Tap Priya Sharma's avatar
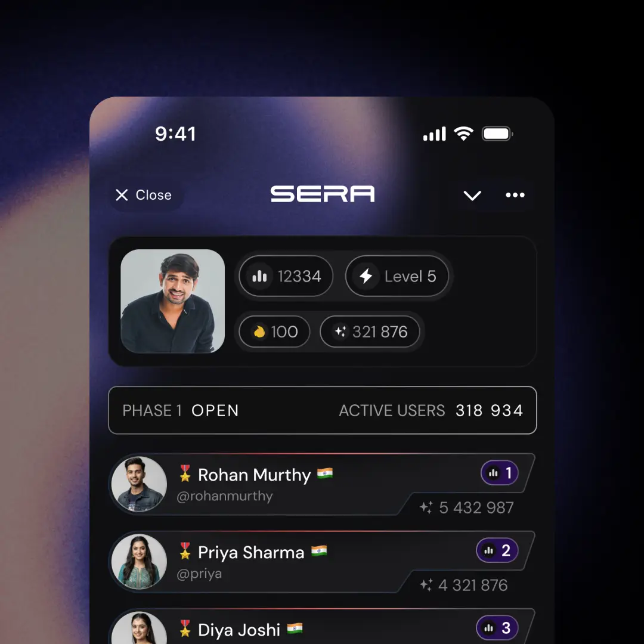This screenshot has width=644, height=644. (x=139, y=562)
